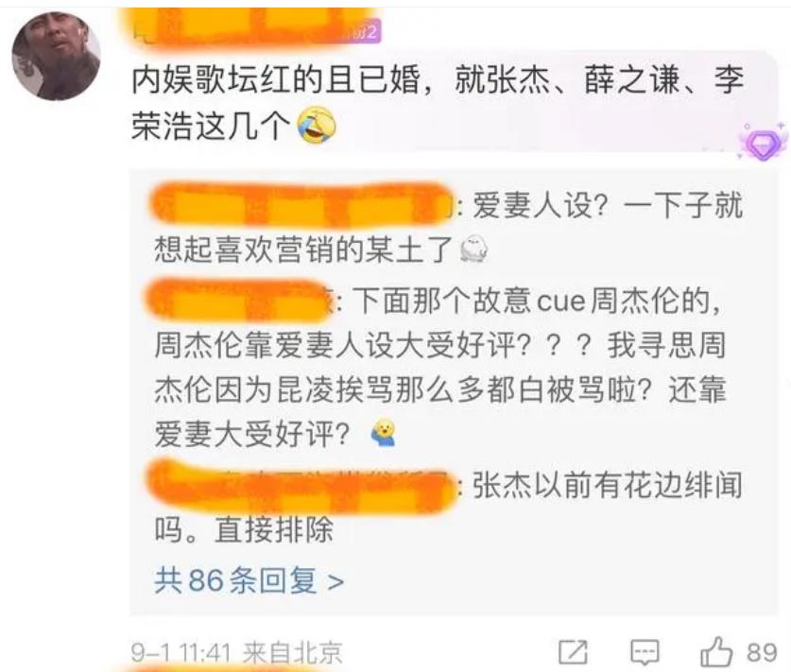Select main comment text about 张杰、薛之谦
This screenshot has width=791, height=672.
tap(437, 103)
